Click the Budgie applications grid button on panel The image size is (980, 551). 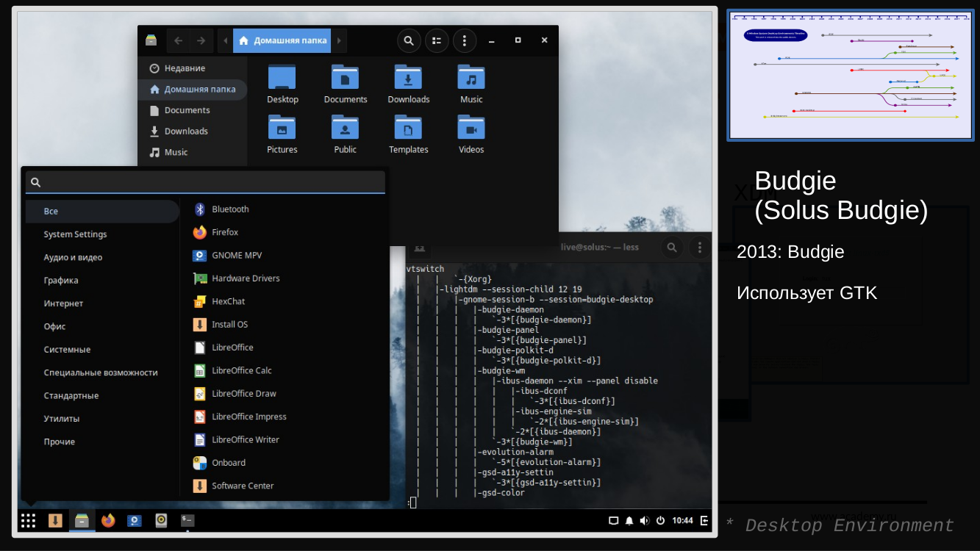coord(28,521)
